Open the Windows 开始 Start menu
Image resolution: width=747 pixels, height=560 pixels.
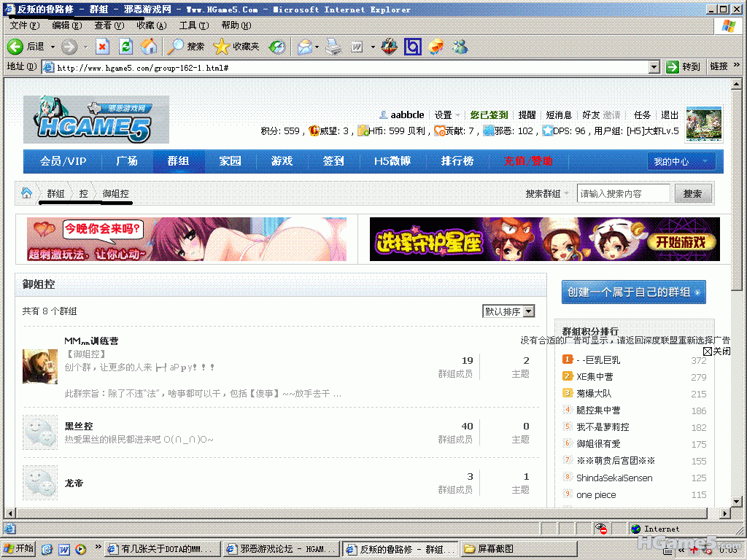pyautogui.click(x=19, y=548)
